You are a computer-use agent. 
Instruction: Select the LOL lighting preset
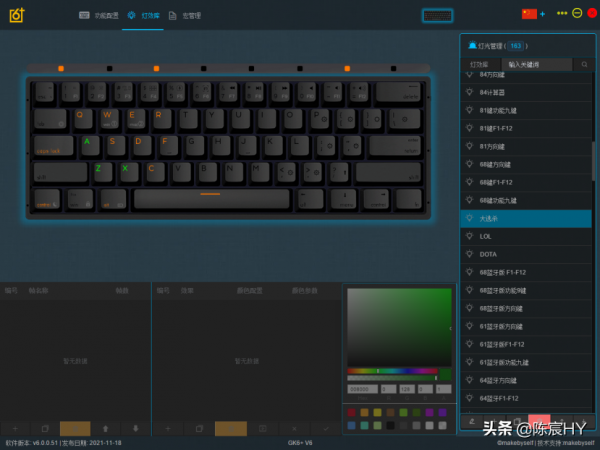(x=488, y=236)
